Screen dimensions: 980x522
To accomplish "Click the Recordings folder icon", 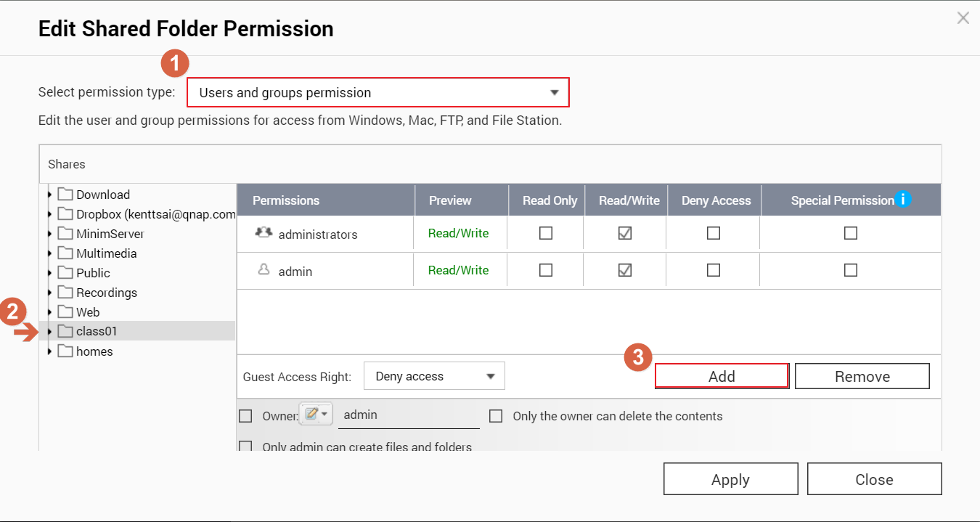I will (66, 293).
